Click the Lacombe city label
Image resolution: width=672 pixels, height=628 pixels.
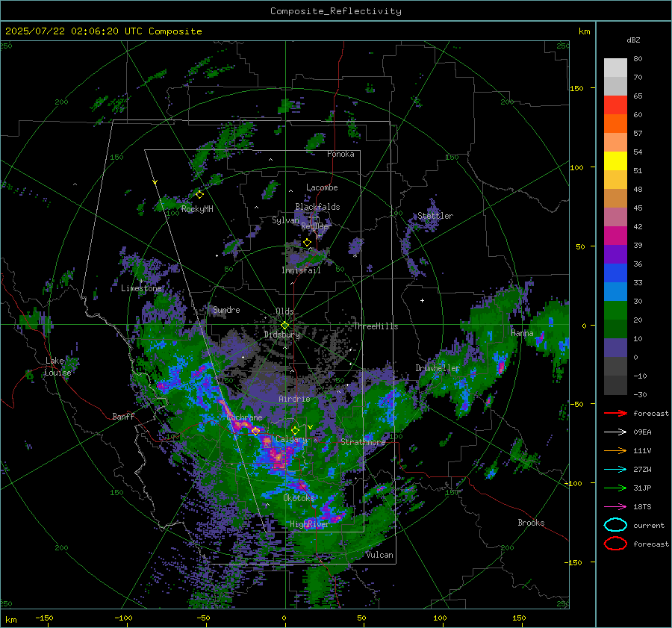tap(322, 187)
